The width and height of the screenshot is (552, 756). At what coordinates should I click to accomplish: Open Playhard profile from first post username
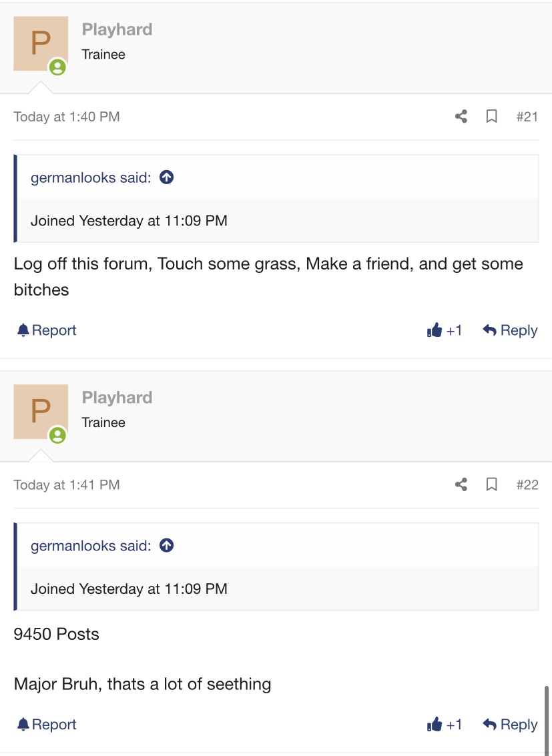click(117, 29)
